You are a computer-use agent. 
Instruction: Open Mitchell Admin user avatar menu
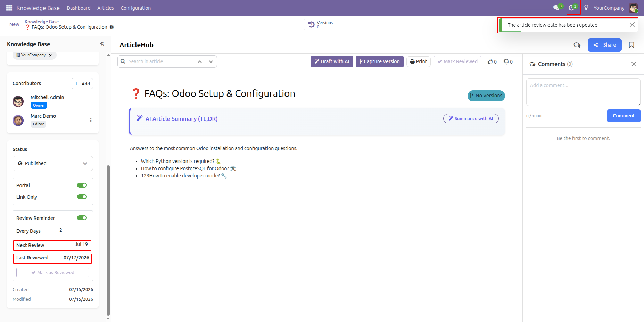[x=633, y=8]
